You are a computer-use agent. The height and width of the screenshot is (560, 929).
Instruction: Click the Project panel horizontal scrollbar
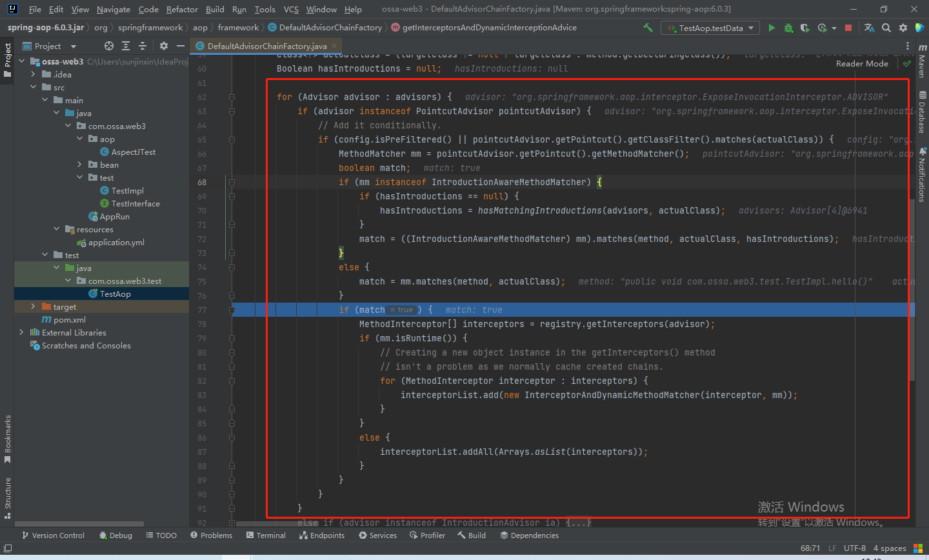[79, 524]
